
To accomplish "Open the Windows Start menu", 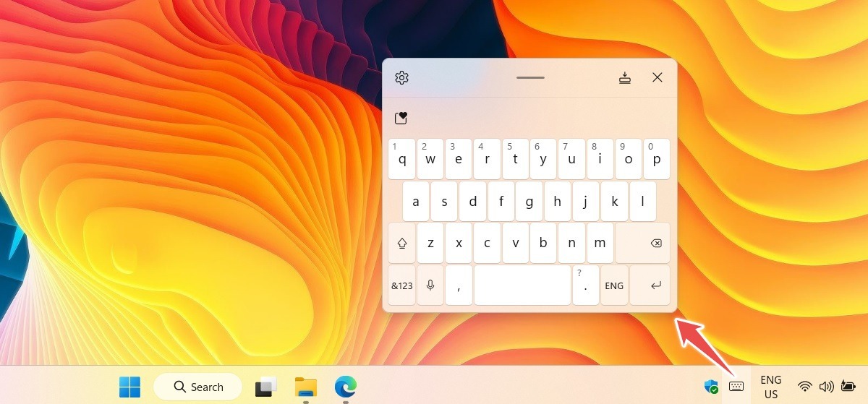I will click(x=130, y=387).
